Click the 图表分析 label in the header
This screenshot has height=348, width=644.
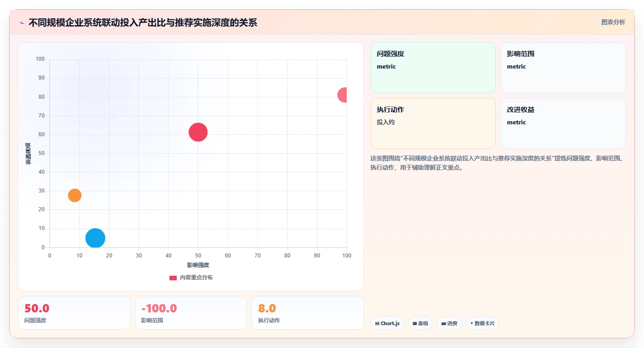[613, 22]
